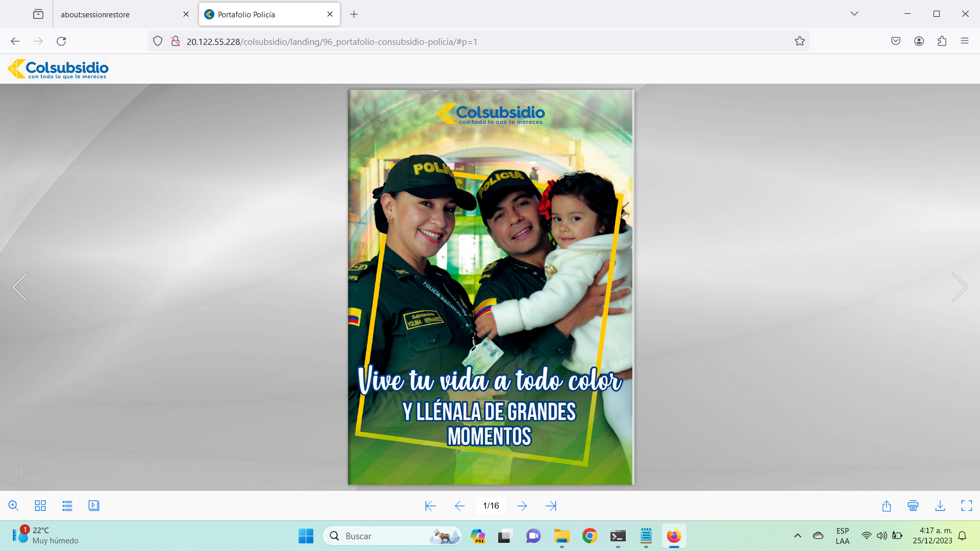Close the Portafolio Policía tab
The width and height of the screenshot is (980, 551).
click(x=330, y=14)
